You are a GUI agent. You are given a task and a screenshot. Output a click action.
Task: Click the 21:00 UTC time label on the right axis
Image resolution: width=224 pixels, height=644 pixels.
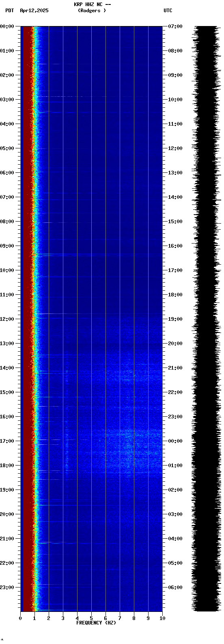[x=175, y=368]
